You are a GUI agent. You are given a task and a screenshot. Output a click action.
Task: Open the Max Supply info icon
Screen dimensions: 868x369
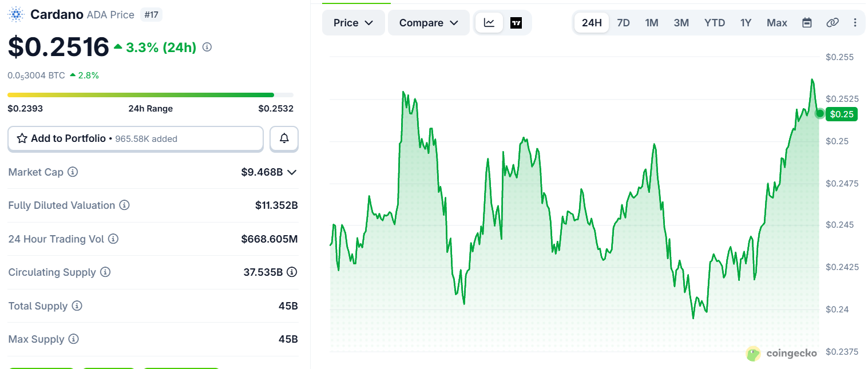pyautogui.click(x=73, y=339)
